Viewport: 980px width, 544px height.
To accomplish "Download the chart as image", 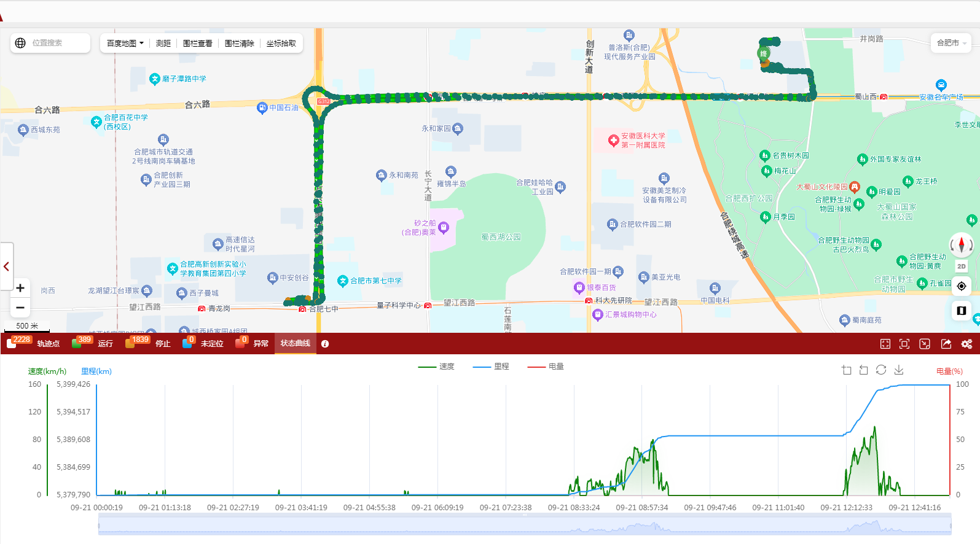I will tap(899, 370).
